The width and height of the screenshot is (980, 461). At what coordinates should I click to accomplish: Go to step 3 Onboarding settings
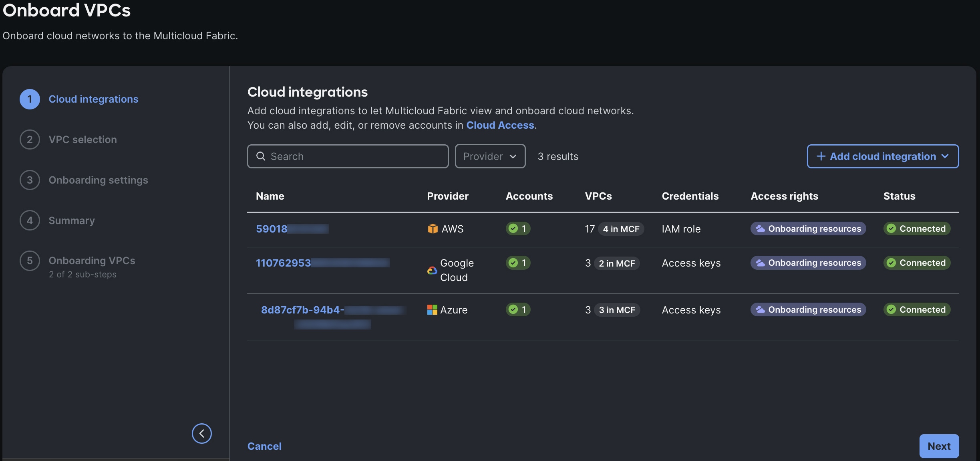[x=84, y=180]
